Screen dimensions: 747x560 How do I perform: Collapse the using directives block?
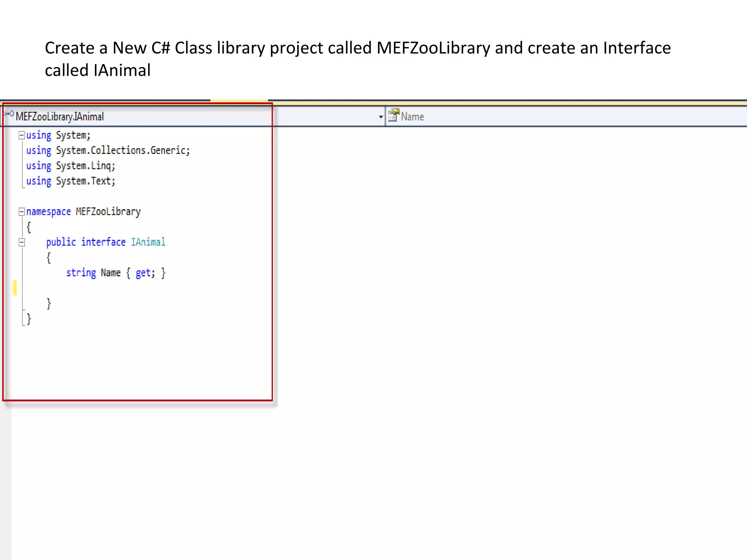(22, 135)
